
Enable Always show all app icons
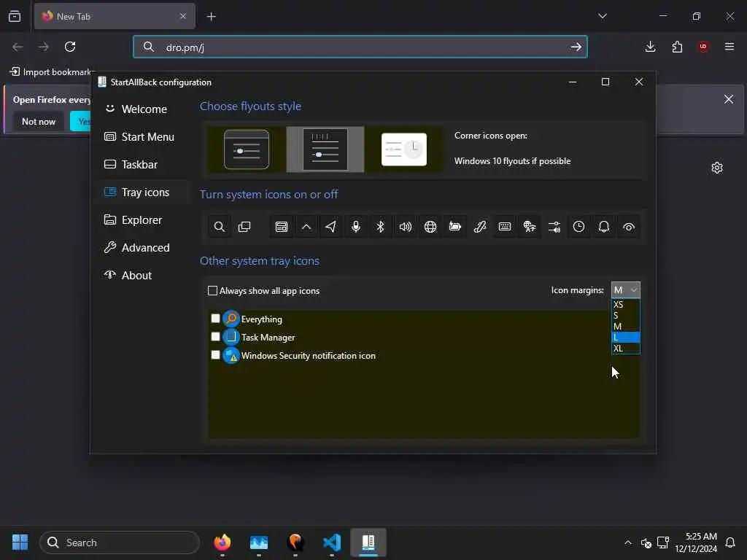[x=212, y=290]
